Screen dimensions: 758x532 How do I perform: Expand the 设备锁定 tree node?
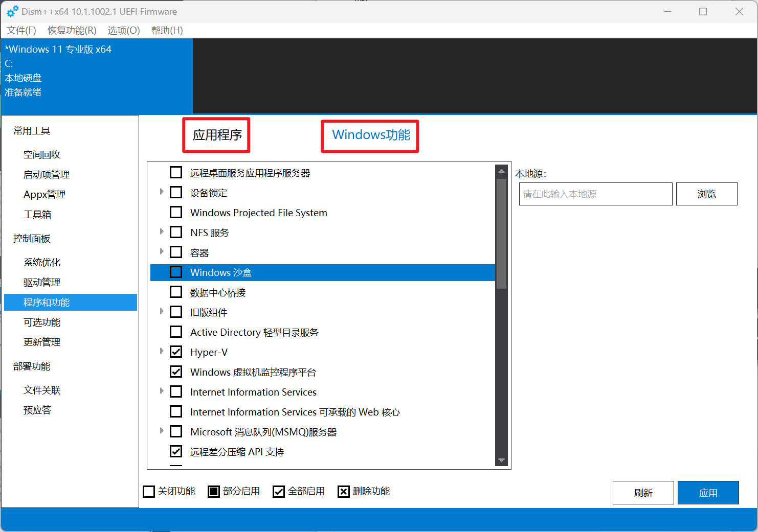pos(162,192)
